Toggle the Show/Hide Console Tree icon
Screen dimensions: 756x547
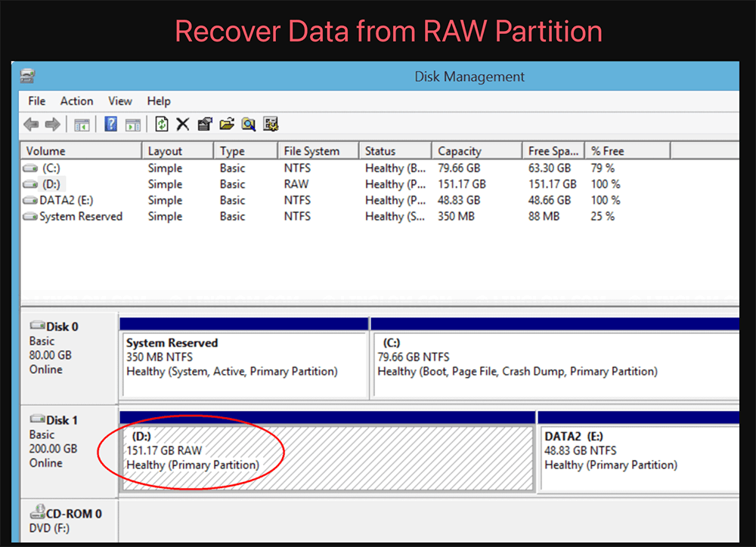tap(82, 125)
